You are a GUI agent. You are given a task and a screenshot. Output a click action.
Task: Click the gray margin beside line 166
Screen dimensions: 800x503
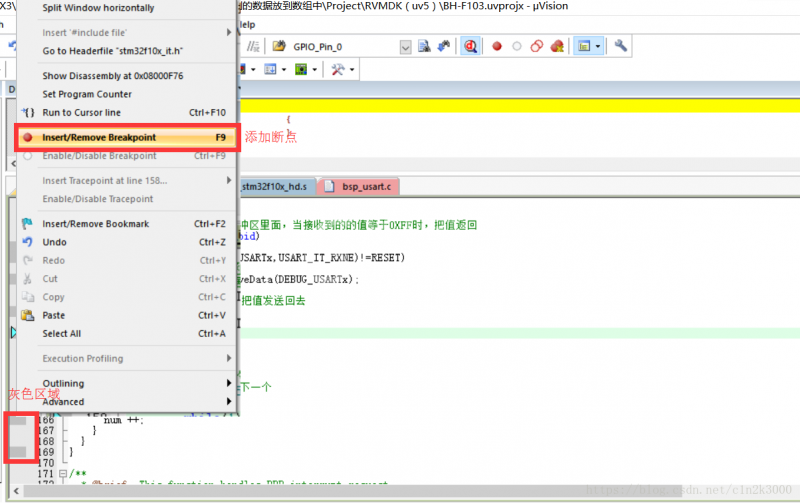tap(18, 420)
